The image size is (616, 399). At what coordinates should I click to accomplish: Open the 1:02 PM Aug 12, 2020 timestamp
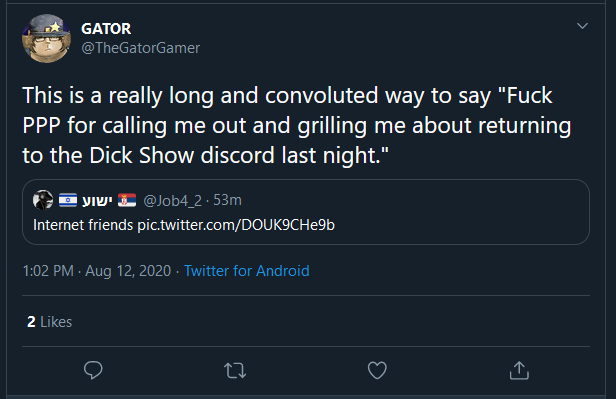[97, 271]
